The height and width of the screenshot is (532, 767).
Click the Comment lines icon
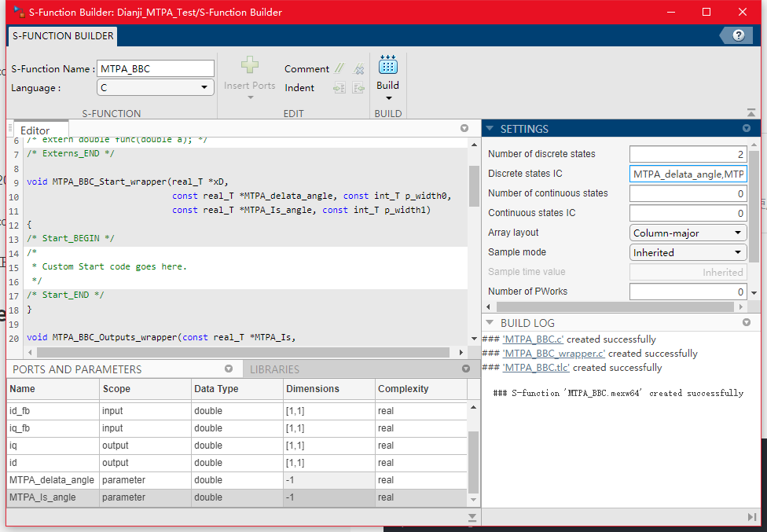[339, 69]
